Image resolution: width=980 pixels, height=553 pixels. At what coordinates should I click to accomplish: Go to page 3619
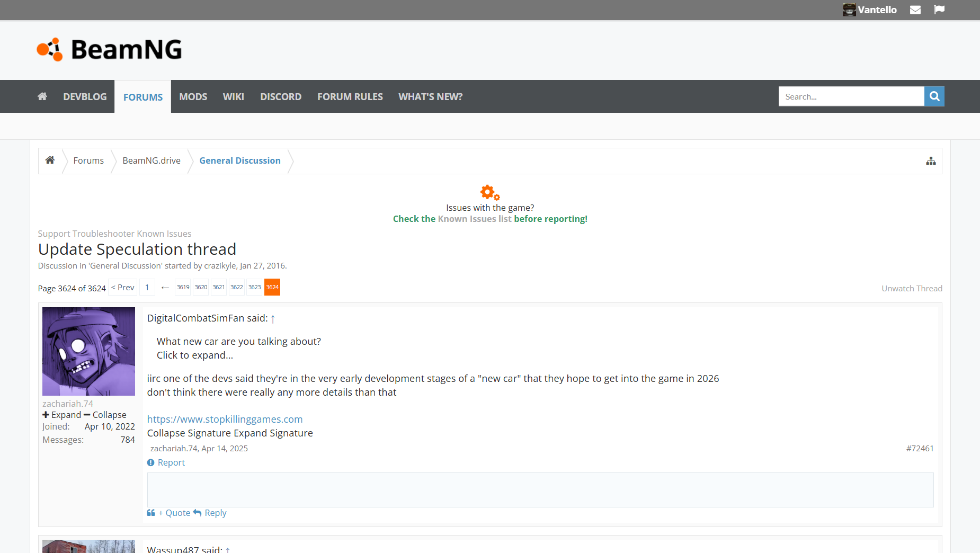183,287
